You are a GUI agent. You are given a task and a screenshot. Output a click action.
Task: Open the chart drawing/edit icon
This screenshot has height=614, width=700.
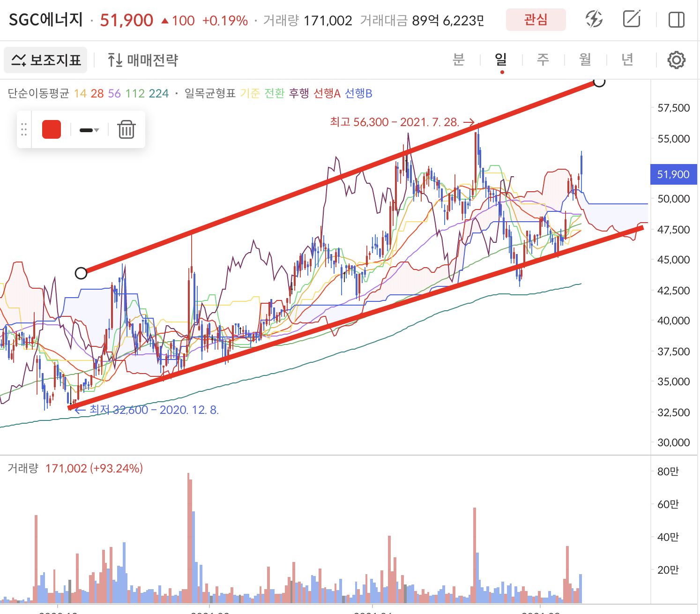[632, 19]
